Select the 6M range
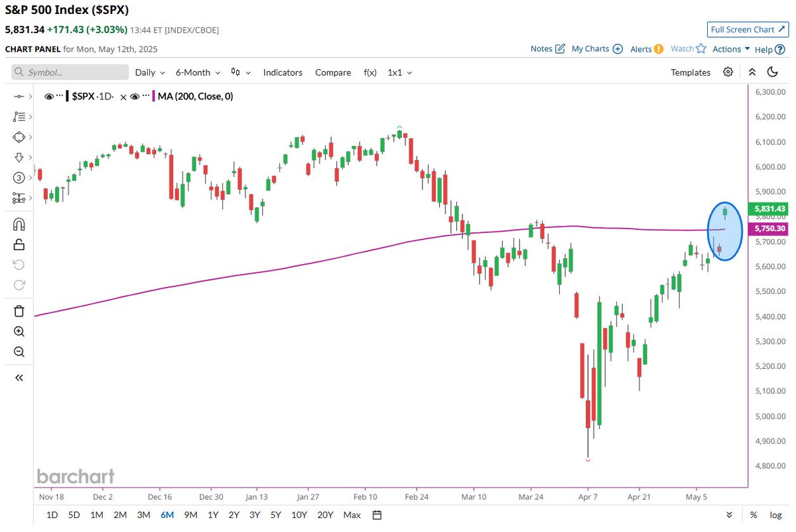This screenshot has height=532, width=796. coord(167,515)
